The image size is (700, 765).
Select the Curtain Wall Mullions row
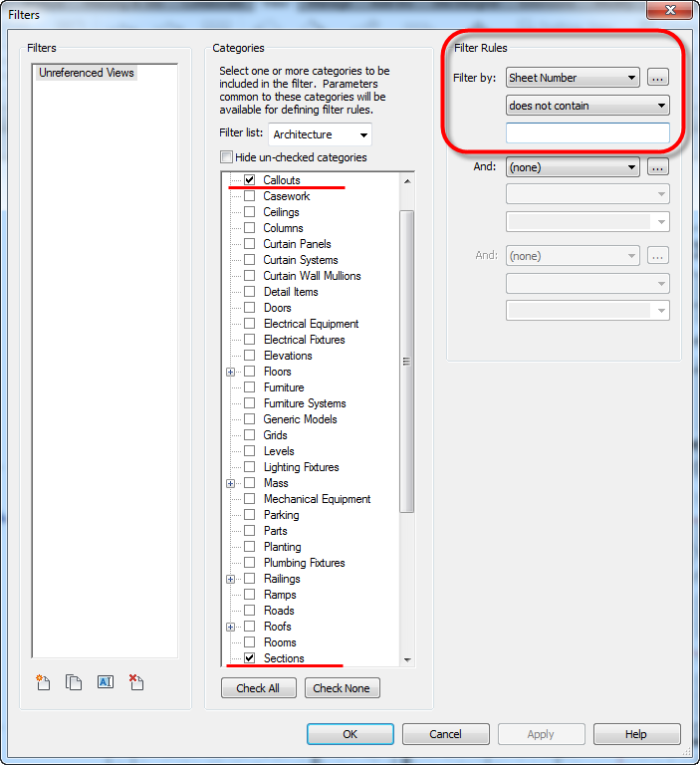pyautogui.click(x=312, y=276)
